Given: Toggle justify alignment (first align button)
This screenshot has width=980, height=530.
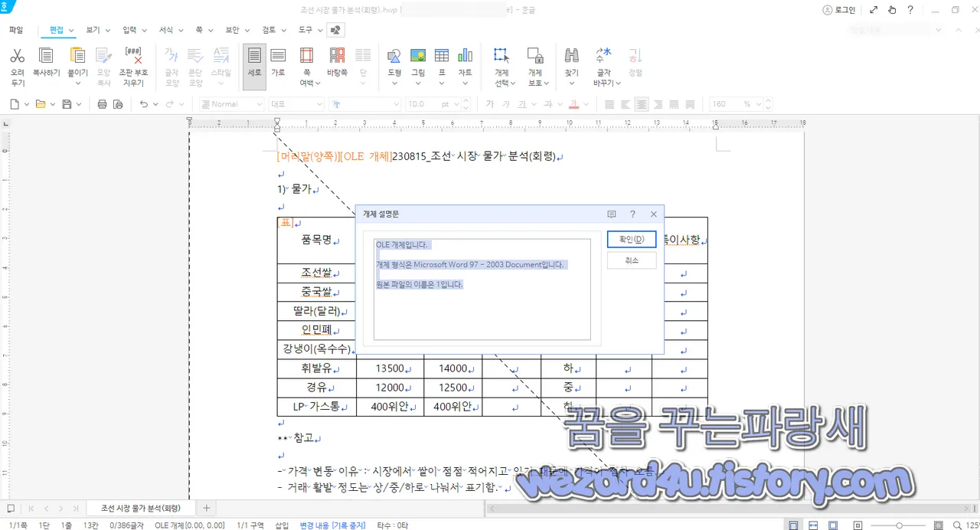Looking at the screenshot, I should (x=609, y=104).
